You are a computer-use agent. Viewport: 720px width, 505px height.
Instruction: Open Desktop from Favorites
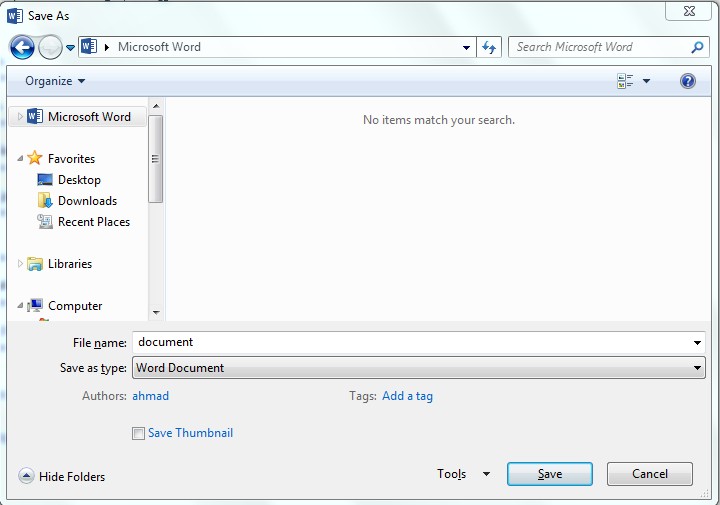point(79,180)
